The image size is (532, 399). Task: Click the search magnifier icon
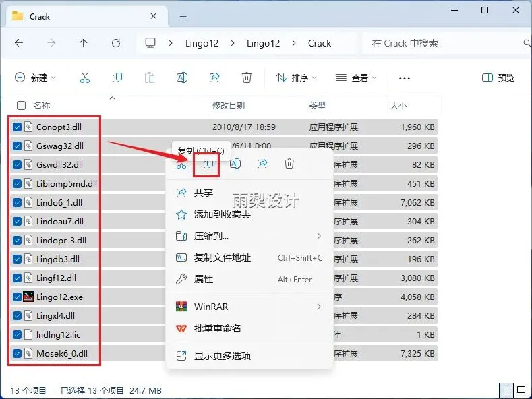tap(527, 43)
